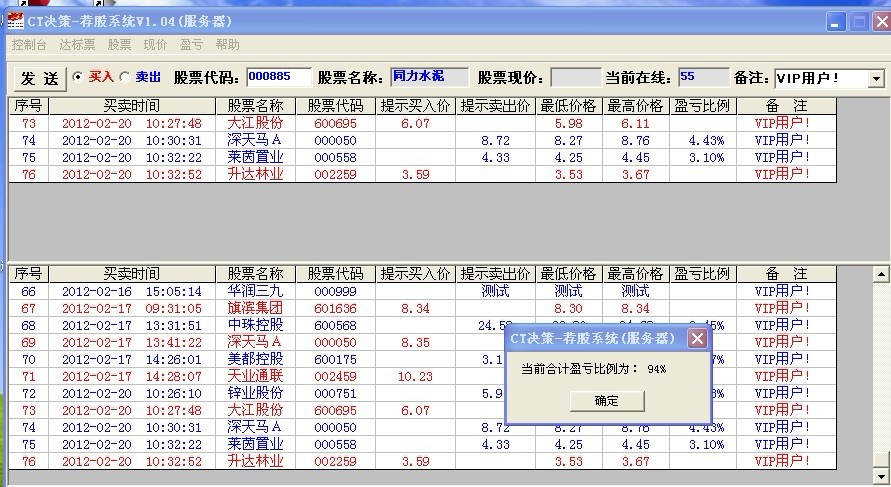Click upper table 序号 column header
Screen dimensions: 891x487
coord(29,106)
